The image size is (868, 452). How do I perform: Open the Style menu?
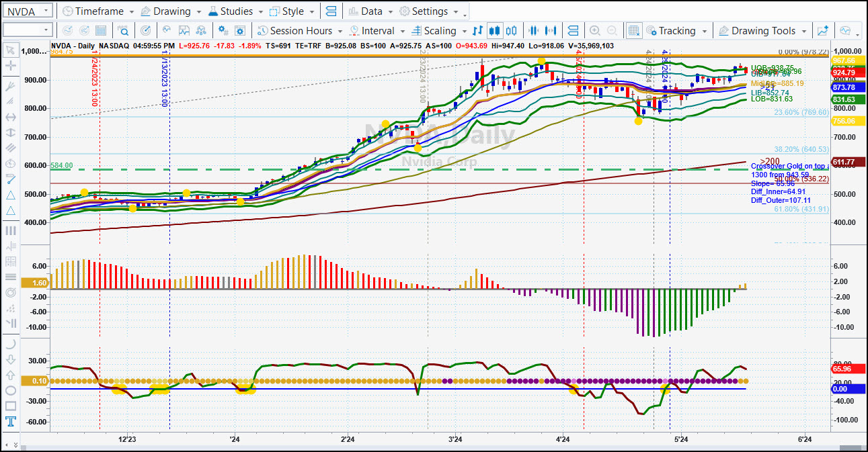(x=292, y=11)
